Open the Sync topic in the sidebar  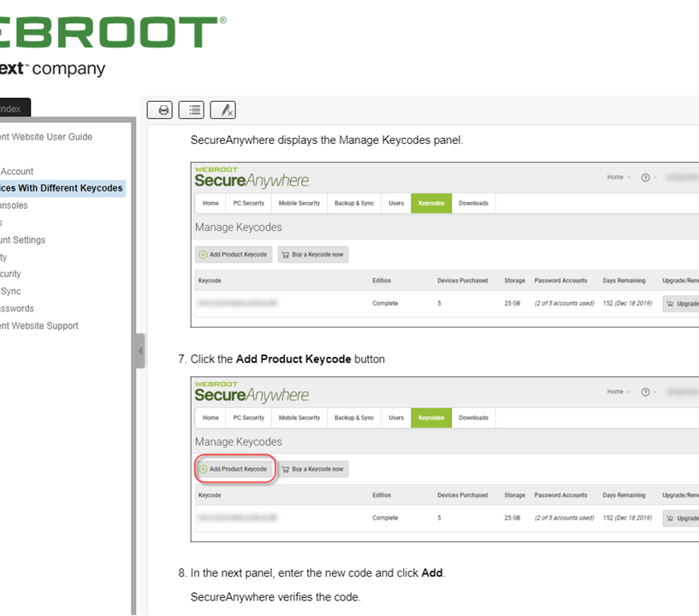click(10, 291)
